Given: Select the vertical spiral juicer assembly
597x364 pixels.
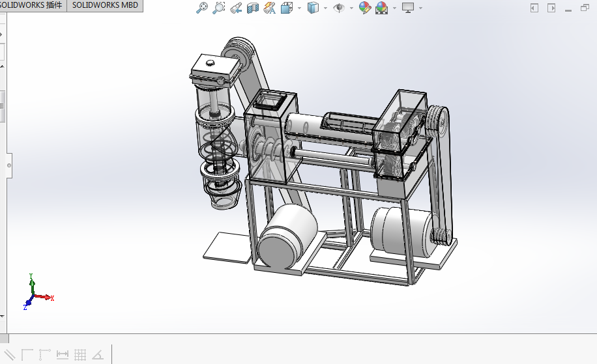Looking at the screenshot, I should click(218, 133).
